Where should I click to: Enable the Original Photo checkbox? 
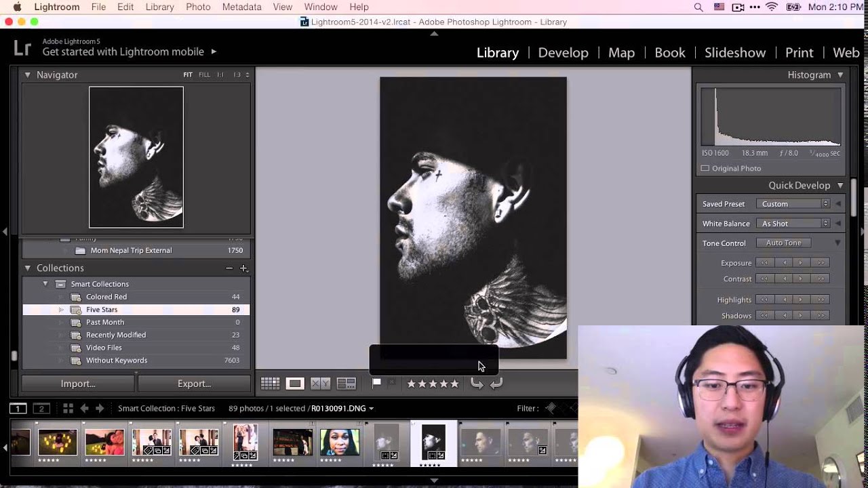(x=705, y=168)
